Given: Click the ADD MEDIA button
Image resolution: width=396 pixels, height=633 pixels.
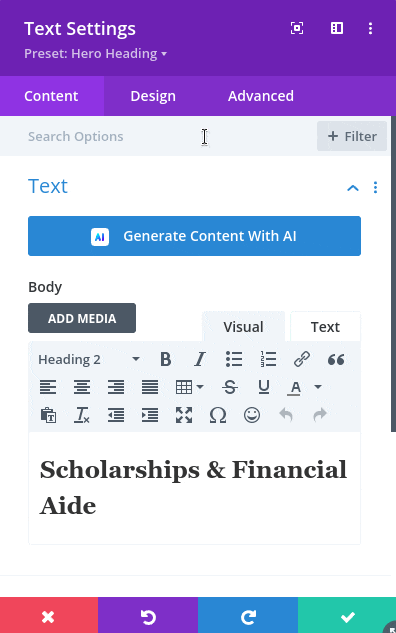Looking at the screenshot, I should [82, 318].
